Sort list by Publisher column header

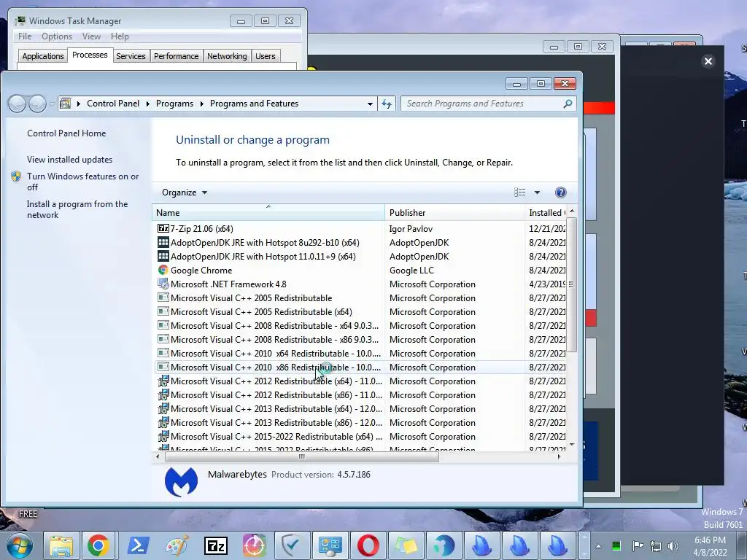pyautogui.click(x=454, y=213)
